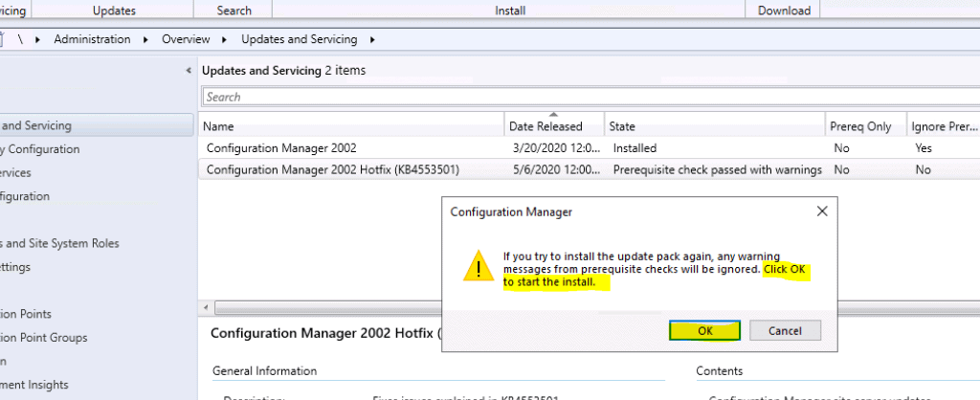The image size is (980, 400).
Task: Click the horizontal scrollbar left arrow
Action: [206, 307]
